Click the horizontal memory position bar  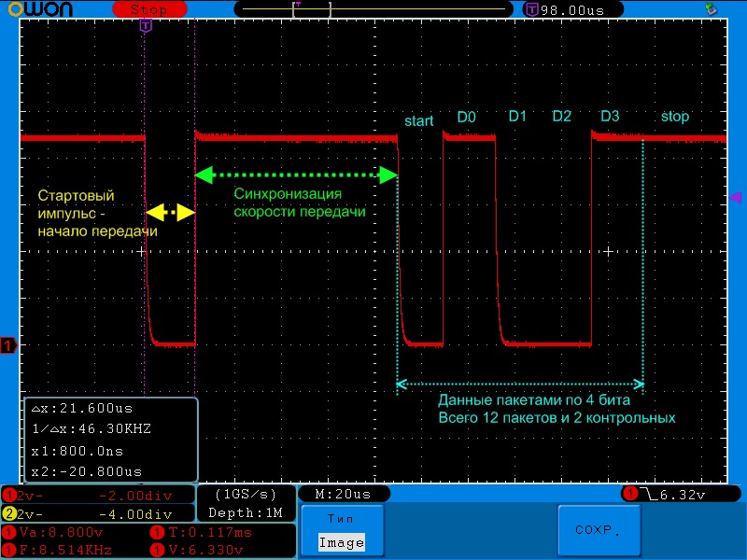point(373,9)
